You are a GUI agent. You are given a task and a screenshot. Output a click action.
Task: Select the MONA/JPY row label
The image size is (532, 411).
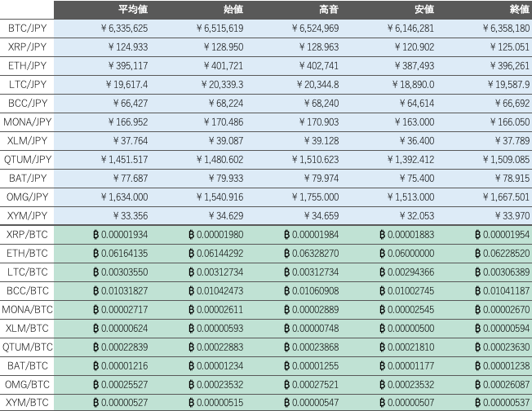tap(27, 122)
